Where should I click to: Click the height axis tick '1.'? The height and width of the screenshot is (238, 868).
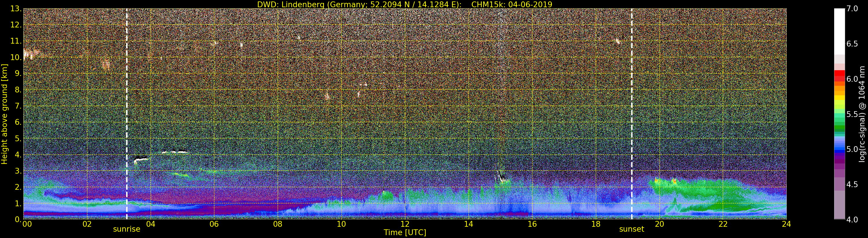click(18, 203)
